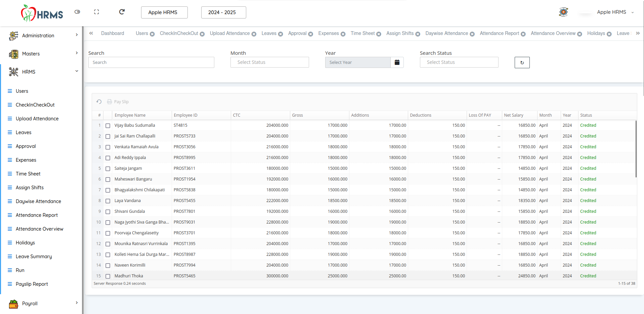This screenshot has width=644, height=314.
Task: Open the year calendar picker icon
Action: tap(397, 63)
